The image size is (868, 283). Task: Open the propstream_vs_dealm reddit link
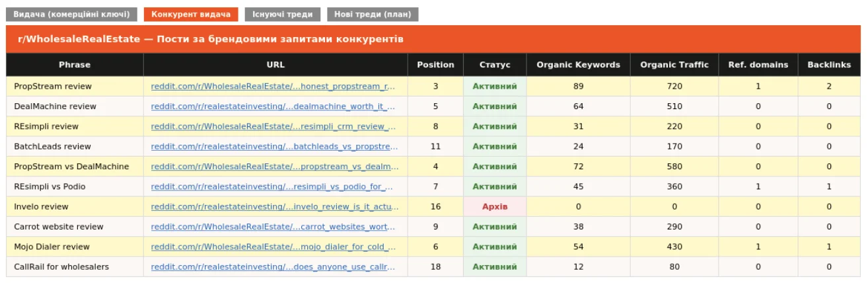tap(275, 167)
